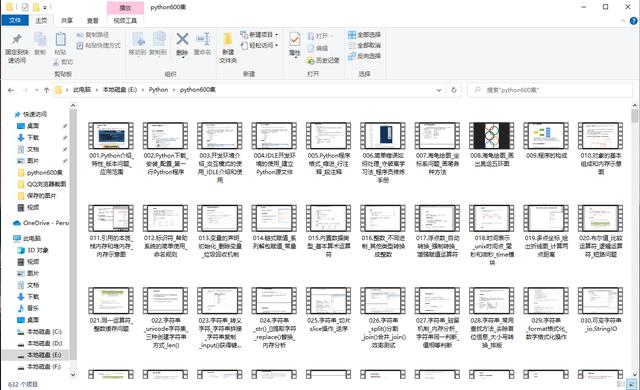
Task: Click the 重命名 rename icon
Action: [203, 39]
